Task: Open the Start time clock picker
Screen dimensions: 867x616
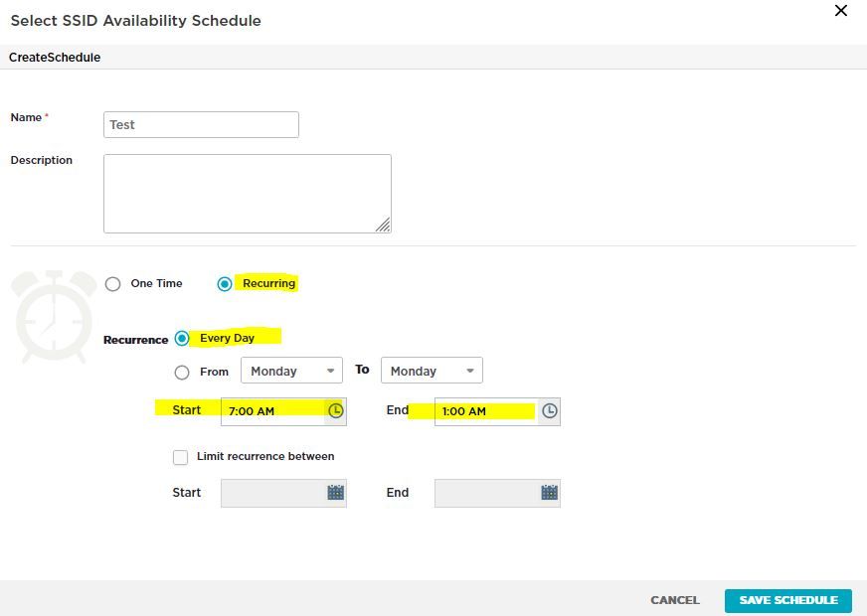Action: click(336, 410)
